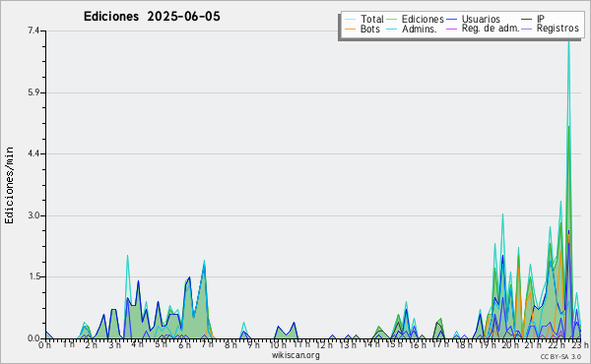Click the '4 h' x-axis label

137,344
